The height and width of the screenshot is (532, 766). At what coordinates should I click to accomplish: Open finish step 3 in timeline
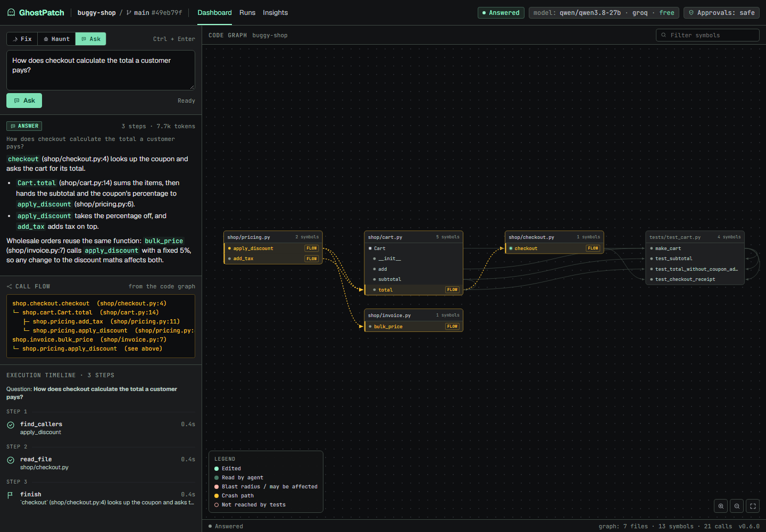(101, 498)
